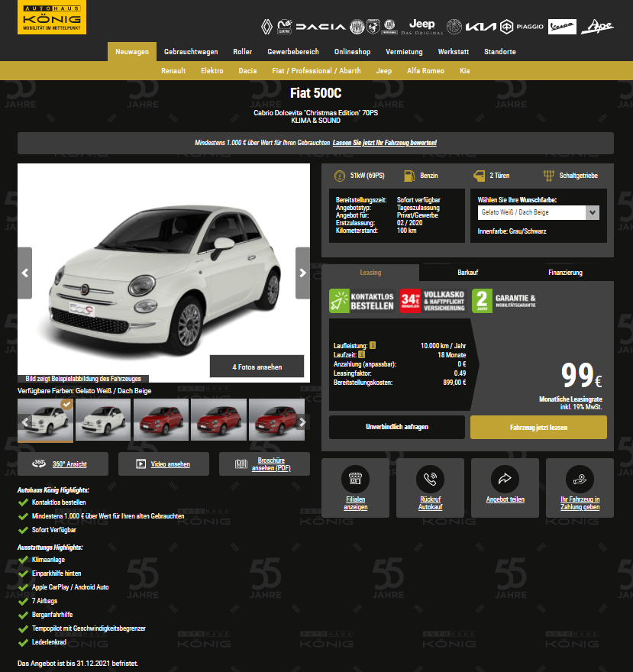Click the 2 Jahre Garantie badge
Screen dimensions: 633x672
(504, 301)
